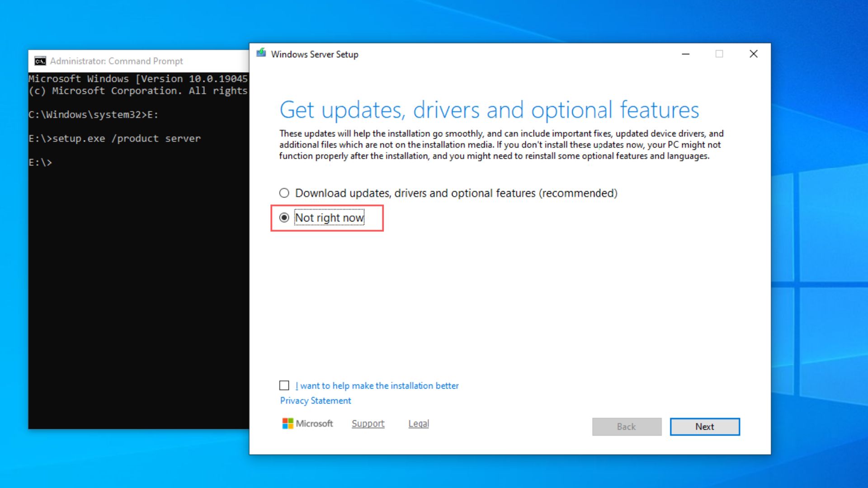Screen dimensions: 868x488
Task: Click the 'Windows Server Setup' title bar text
Action: click(x=314, y=54)
